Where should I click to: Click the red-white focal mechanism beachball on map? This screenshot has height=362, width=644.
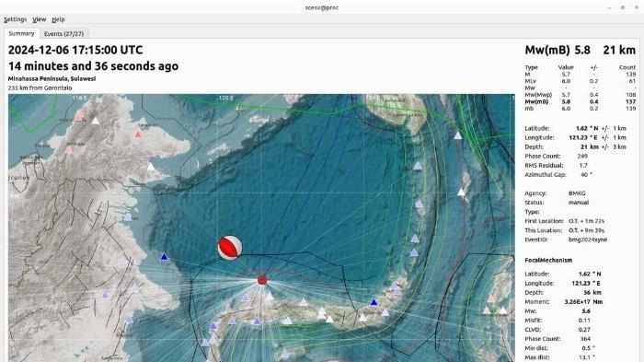tap(230, 247)
